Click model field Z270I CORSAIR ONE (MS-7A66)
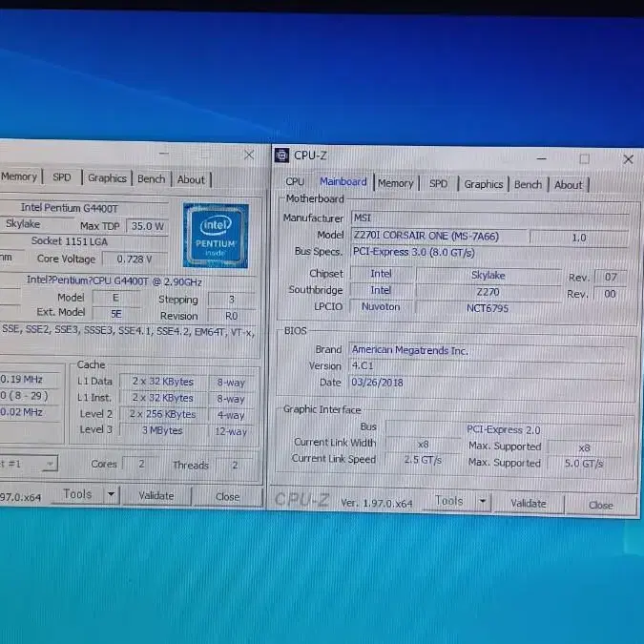Image resolution: width=644 pixels, height=644 pixels. 439,237
